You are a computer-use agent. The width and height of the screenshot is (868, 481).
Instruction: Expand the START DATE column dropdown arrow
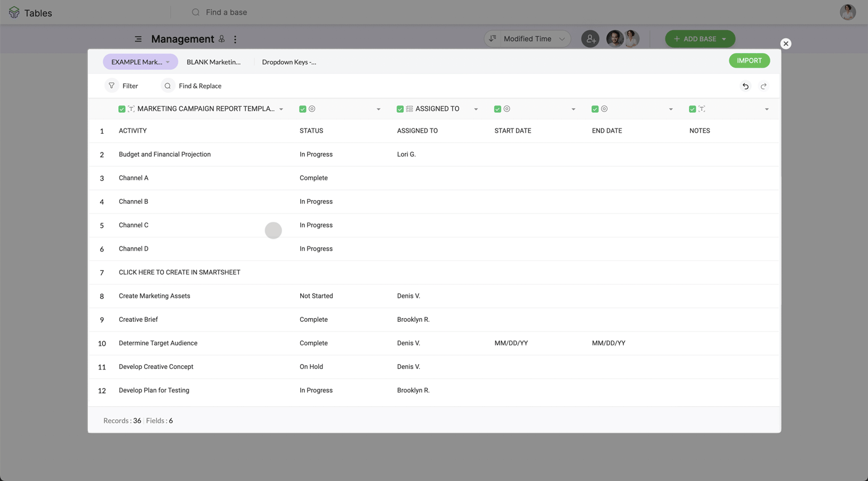point(573,110)
